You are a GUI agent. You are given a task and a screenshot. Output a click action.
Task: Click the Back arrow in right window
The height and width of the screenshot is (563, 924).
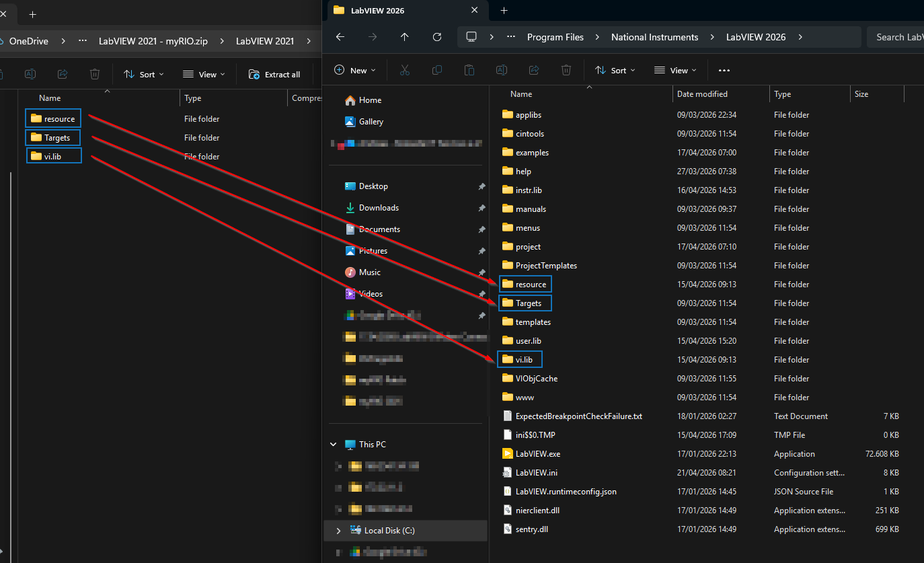340,37
